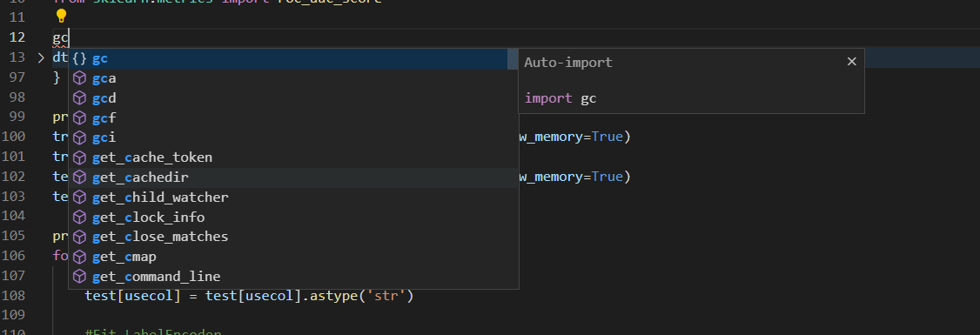Pick get_cachedir from suggestions
This screenshot has width=980, height=335.
pyautogui.click(x=293, y=178)
